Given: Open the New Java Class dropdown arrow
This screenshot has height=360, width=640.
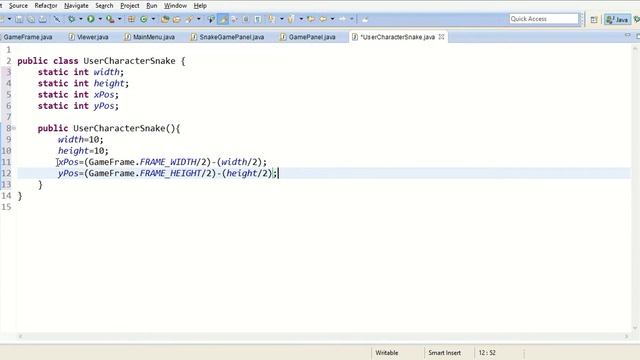Looking at the screenshot, I should [153, 19].
